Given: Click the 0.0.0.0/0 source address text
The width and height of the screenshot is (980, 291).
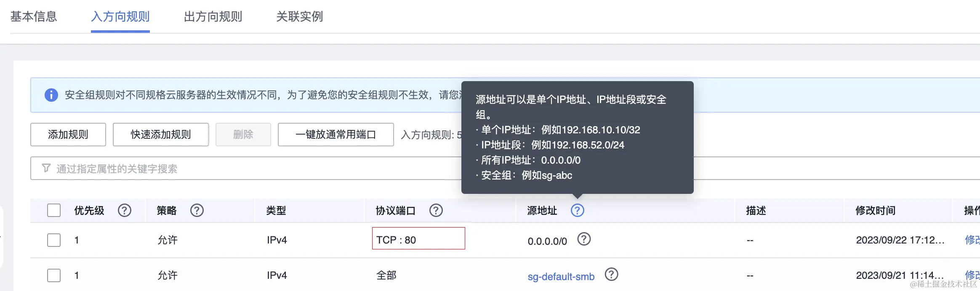Looking at the screenshot, I should [x=547, y=241].
